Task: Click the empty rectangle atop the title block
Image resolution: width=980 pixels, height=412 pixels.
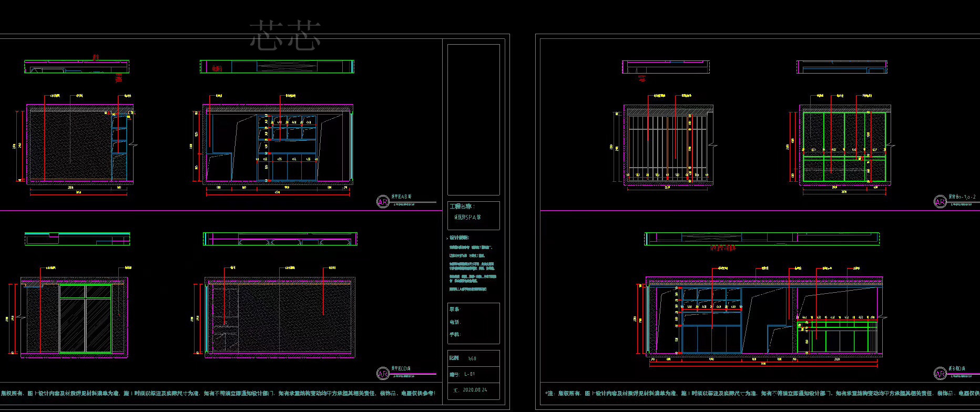Action: [473, 119]
